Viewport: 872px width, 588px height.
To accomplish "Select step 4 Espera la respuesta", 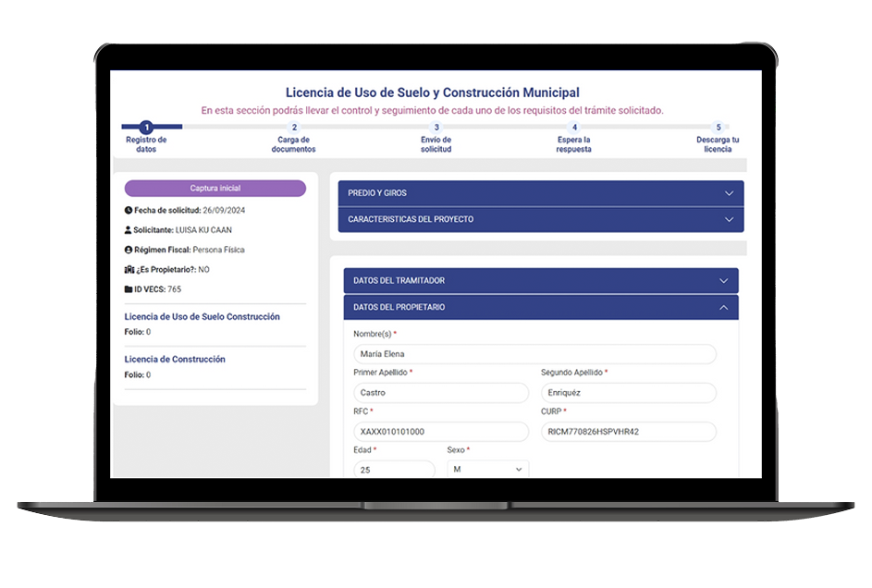I will click(574, 128).
